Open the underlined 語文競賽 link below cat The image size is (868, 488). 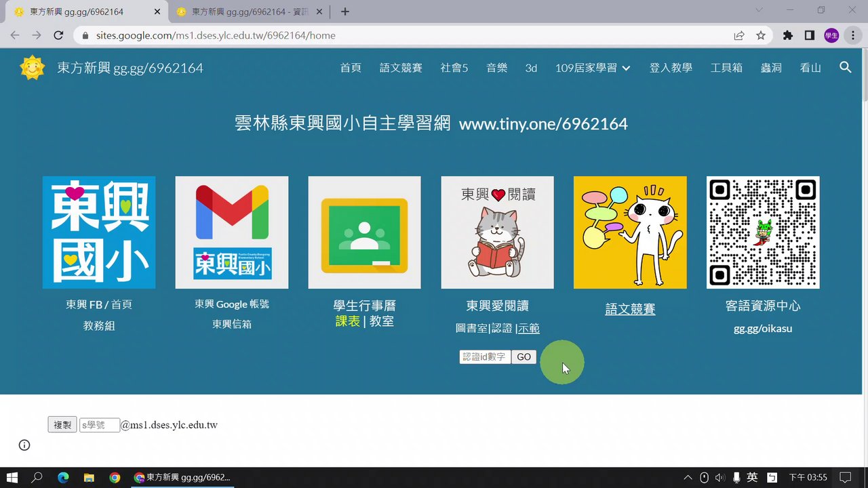(630, 309)
